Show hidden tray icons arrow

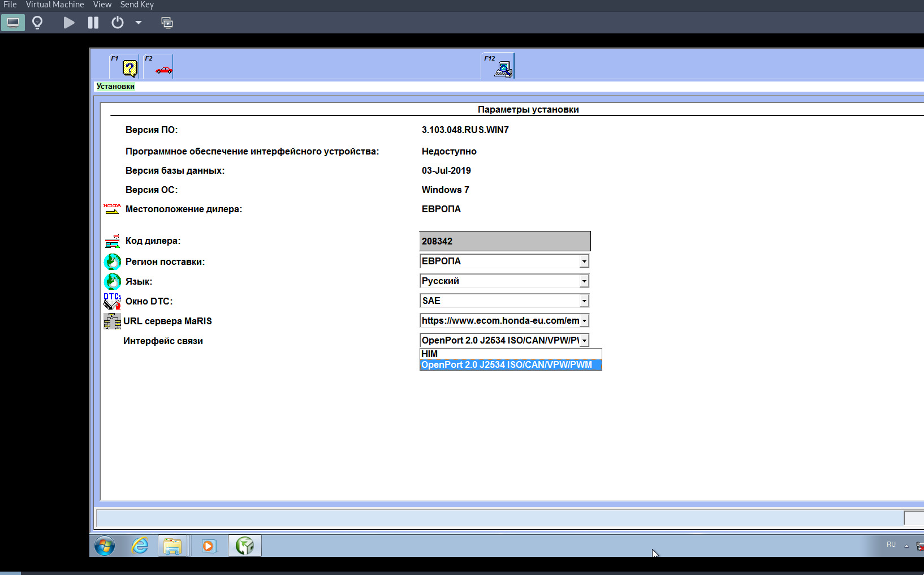click(x=906, y=546)
